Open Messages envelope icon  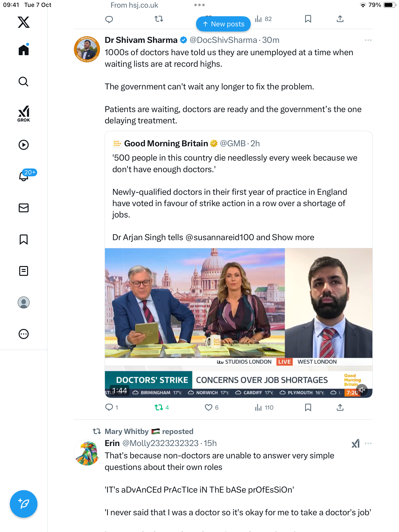tap(24, 208)
